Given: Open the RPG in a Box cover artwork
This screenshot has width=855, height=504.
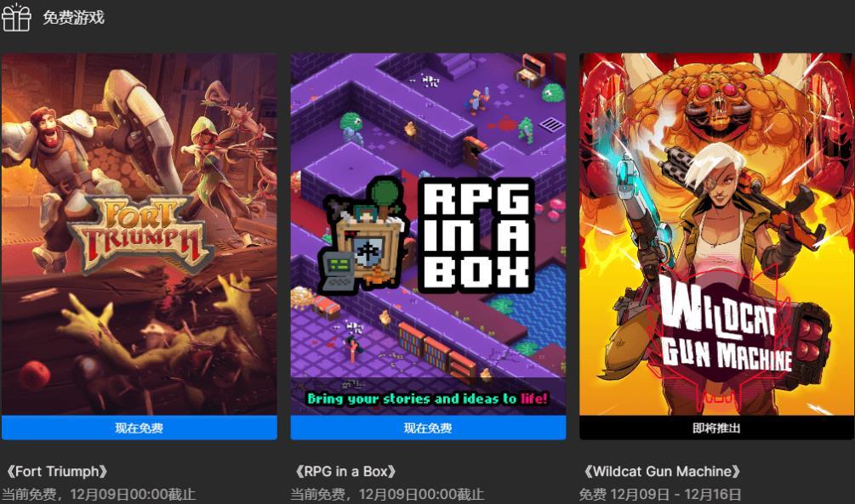Looking at the screenshot, I should tap(428, 234).
